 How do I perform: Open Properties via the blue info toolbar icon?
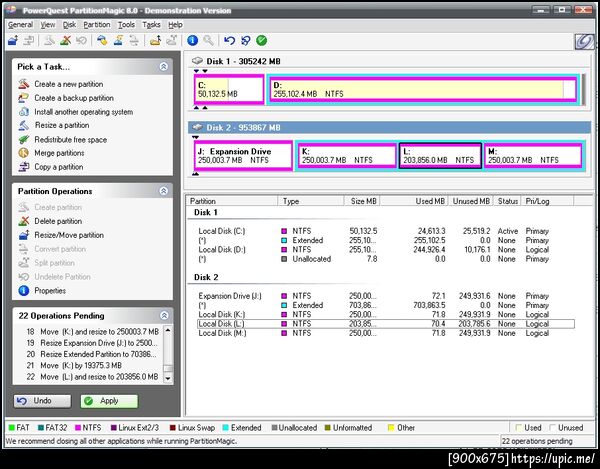[192, 40]
